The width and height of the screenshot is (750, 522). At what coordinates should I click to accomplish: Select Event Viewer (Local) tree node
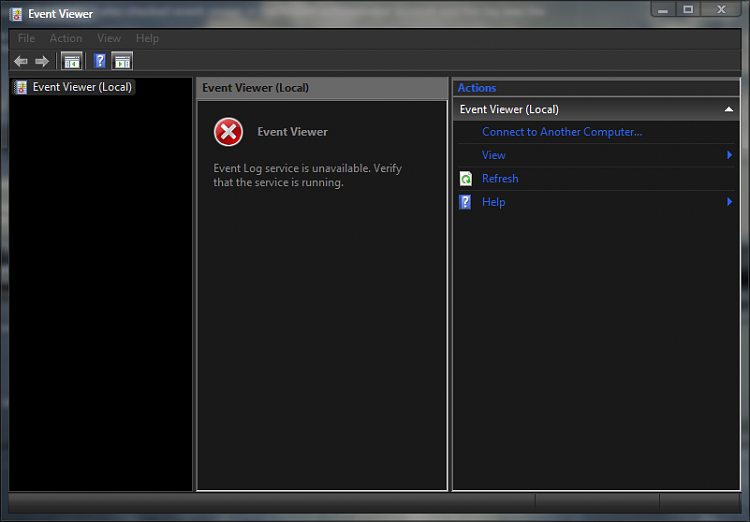tap(82, 87)
